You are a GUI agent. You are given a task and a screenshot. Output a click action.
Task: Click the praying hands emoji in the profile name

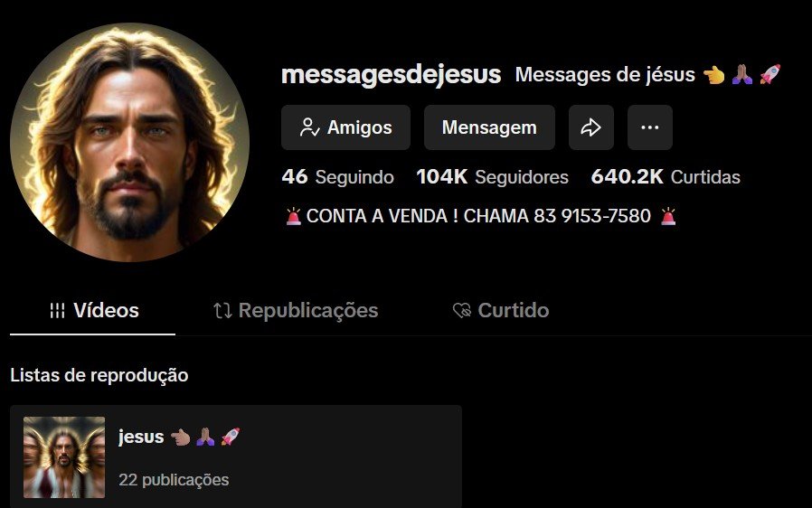click(742, 74)
